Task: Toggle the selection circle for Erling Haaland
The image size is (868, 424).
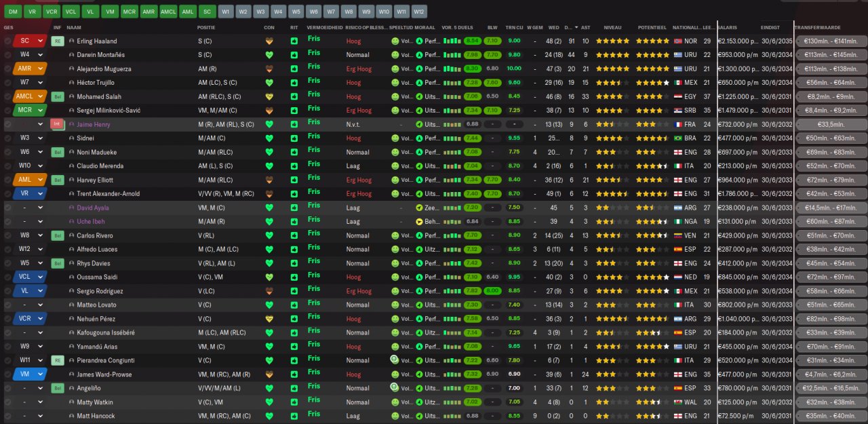Action: (x=7, y=41)
